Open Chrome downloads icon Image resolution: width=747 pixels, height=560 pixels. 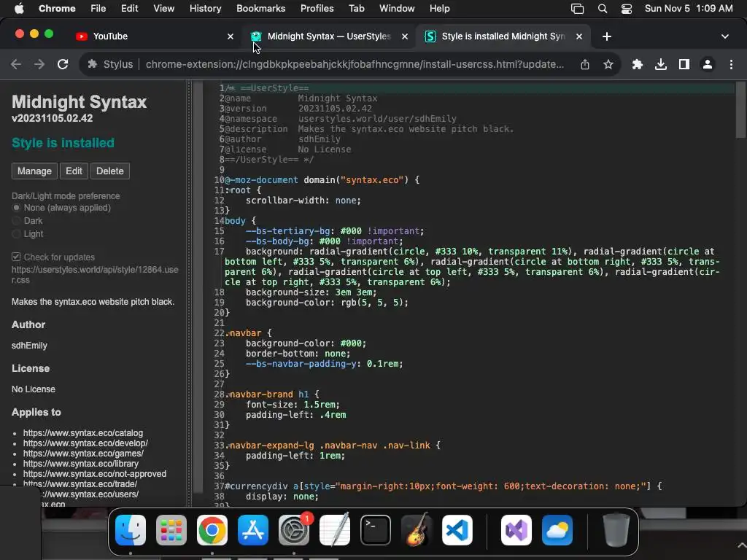tap(660, 64)
